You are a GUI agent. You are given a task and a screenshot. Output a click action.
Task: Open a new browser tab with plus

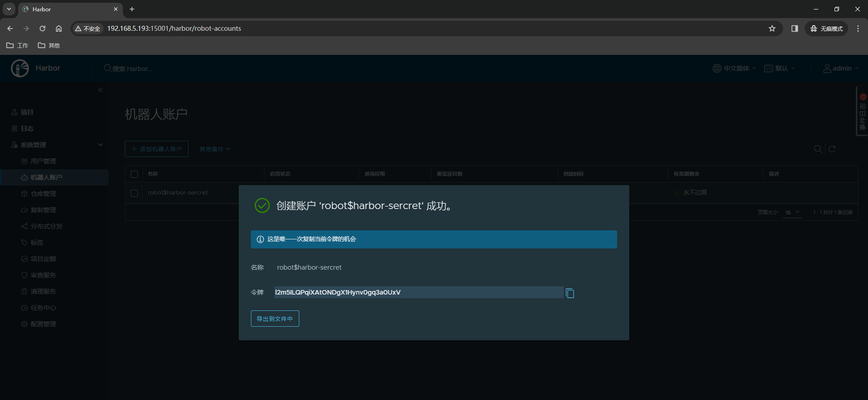(x=132, y=9)
